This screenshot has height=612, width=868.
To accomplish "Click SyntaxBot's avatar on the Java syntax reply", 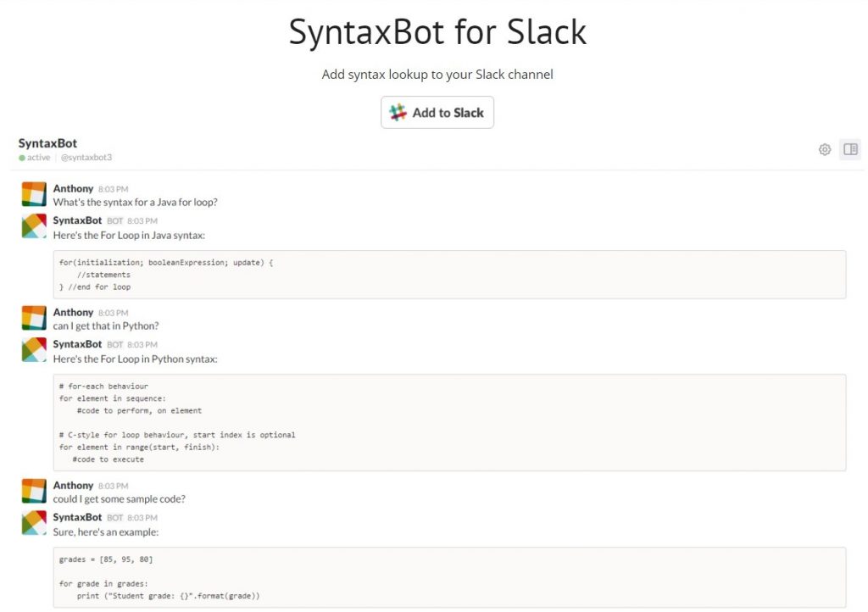I will click(x=34, y=225).
